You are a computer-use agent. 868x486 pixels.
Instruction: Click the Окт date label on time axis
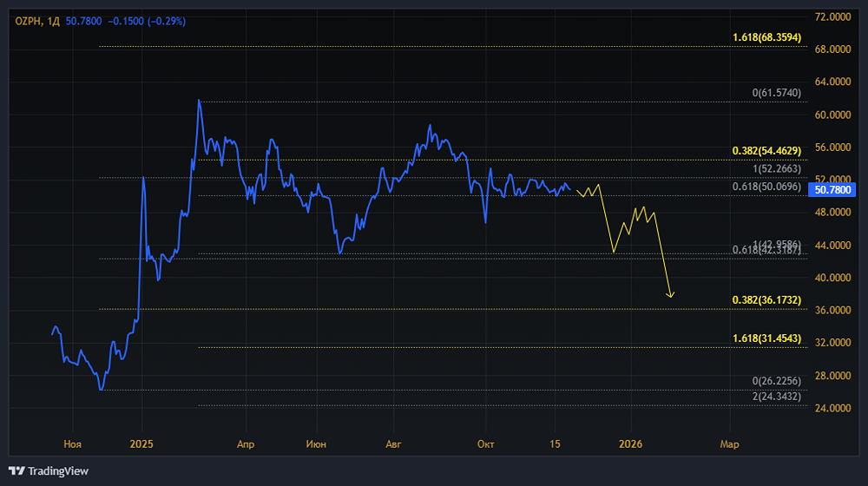tap(485, 444)
